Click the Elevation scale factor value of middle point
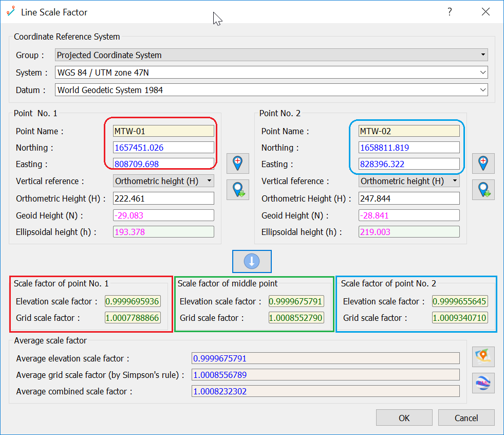The image size is (504, 435). pyautogui.click(x=296, y=301)
